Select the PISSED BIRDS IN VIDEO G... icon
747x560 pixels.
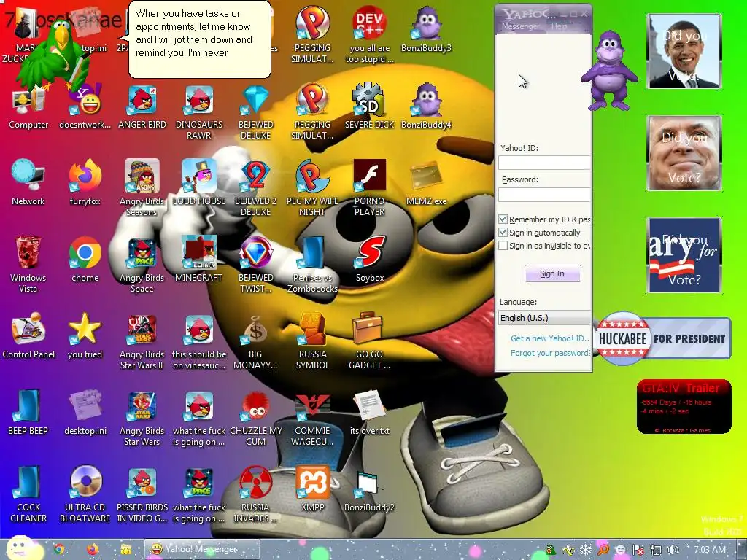pos(142,483)
